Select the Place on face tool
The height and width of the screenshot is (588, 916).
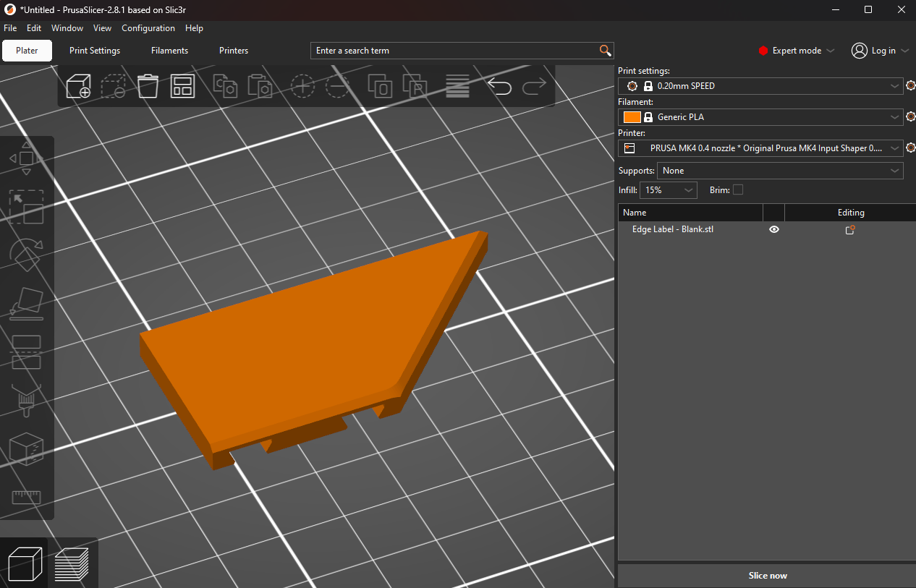[x=26, y=304]
